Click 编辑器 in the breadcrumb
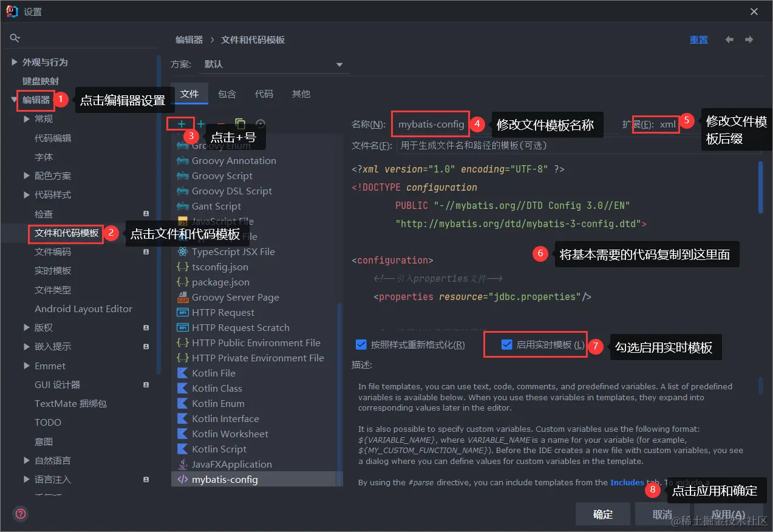Image resolution: width=773 pixels, height=532 pixels. click(189, 39)
